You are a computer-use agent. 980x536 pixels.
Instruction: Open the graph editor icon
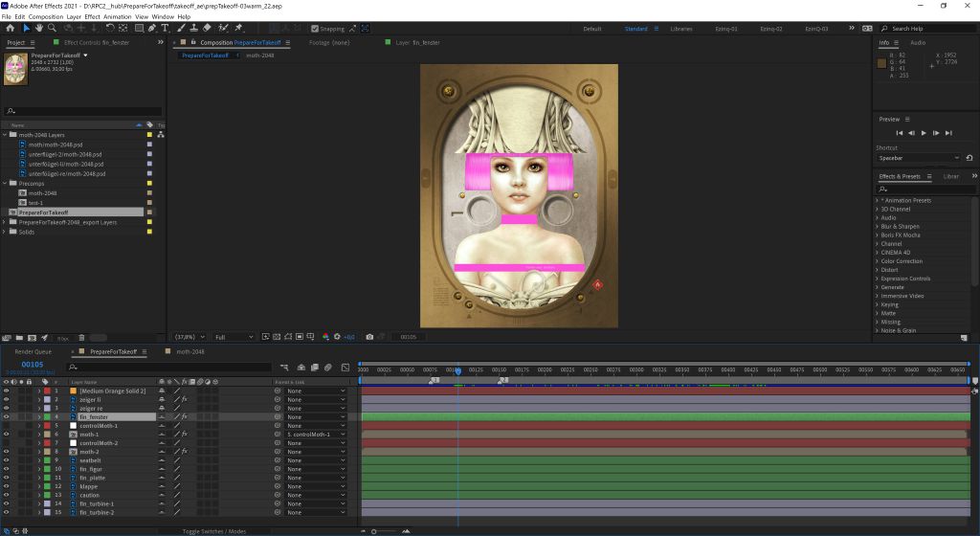(x=345, y=368)
